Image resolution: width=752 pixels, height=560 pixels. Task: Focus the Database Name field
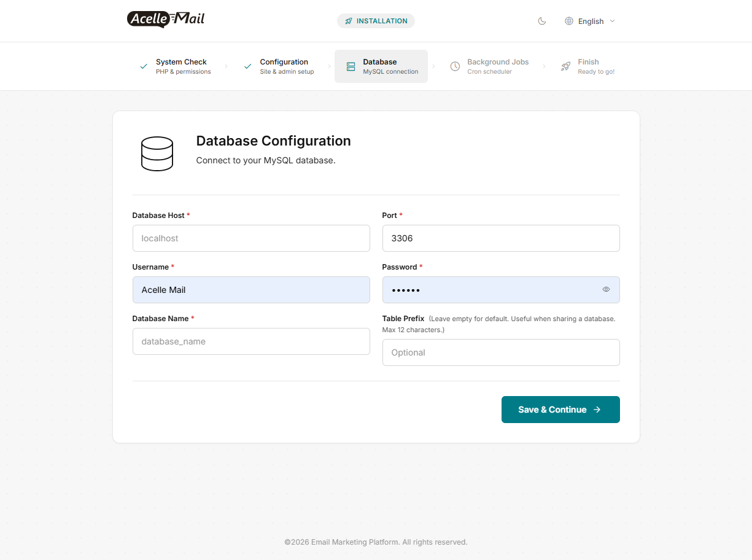(x=251, y=341)
